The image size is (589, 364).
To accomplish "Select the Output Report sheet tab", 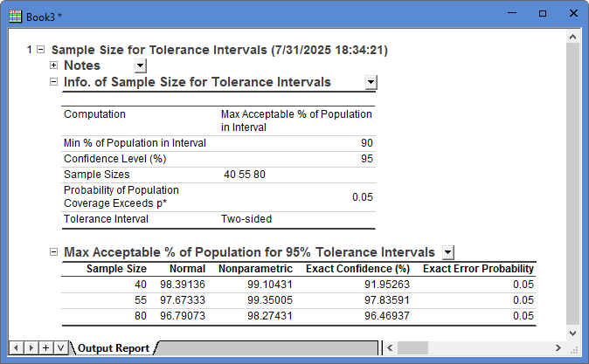I will (x=114, y=348).
